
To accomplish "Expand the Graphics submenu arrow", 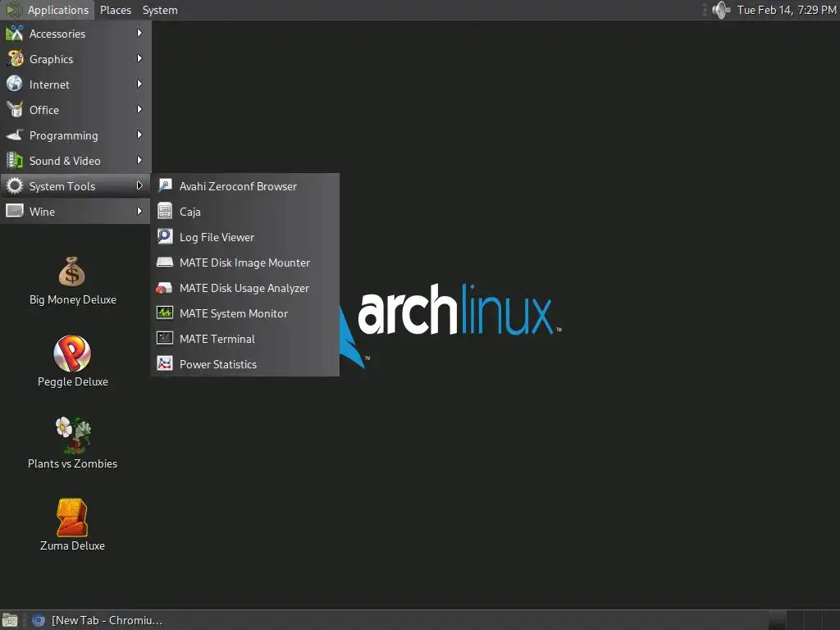I will (139, 58).
